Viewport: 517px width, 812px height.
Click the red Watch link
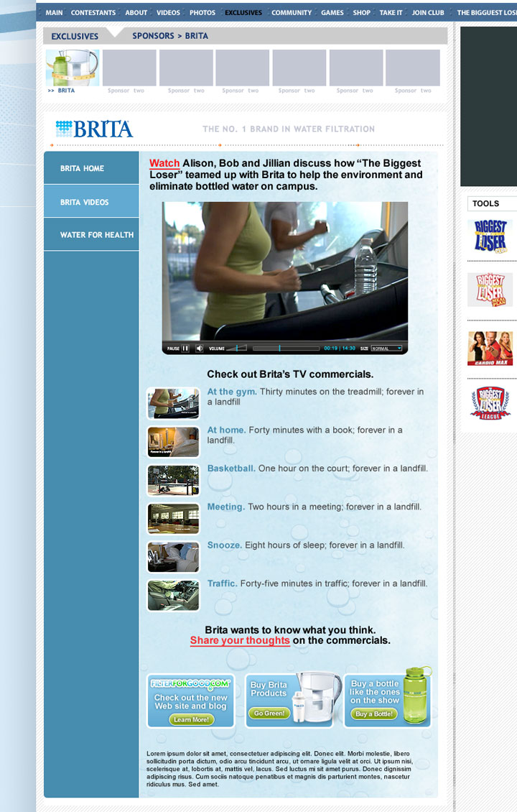click(164, 163)
